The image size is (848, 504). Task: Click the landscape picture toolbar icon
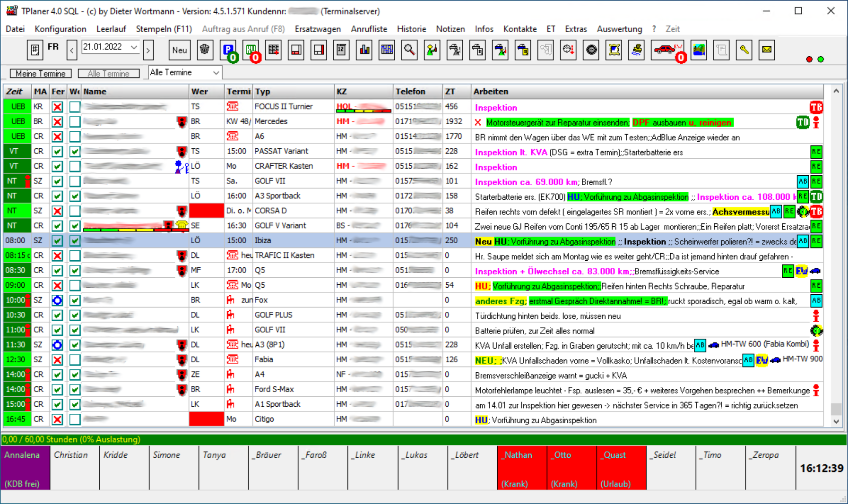pyautogui.click(x=699, y=50)
